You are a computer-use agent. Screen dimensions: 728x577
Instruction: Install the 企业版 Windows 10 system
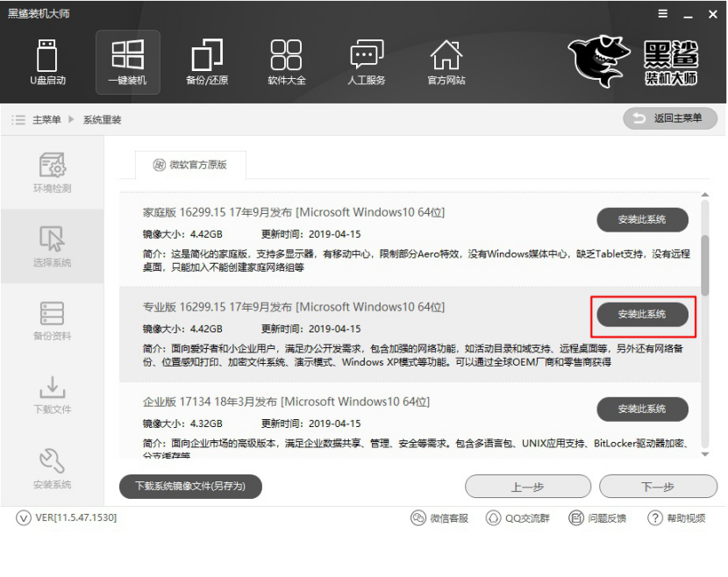(643, 409)
